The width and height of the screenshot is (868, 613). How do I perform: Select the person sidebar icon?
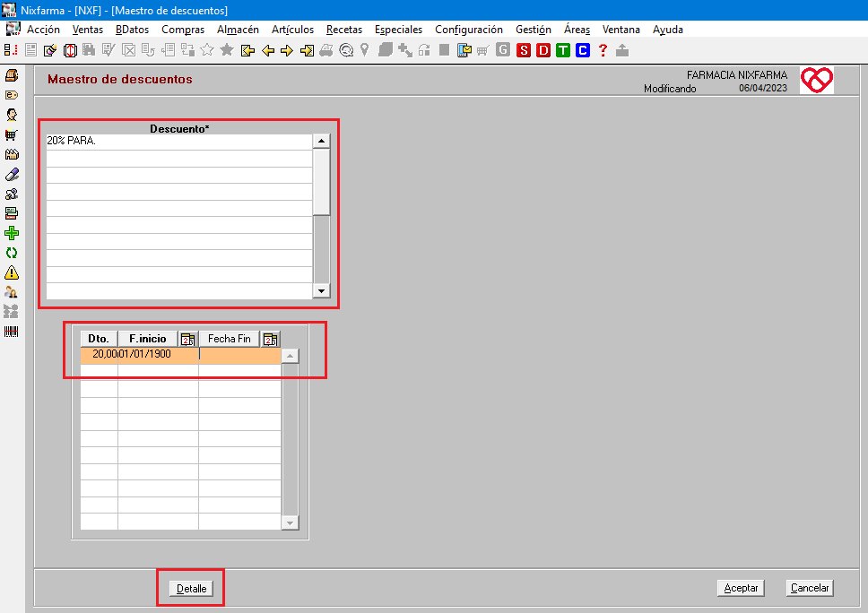[12, 115]
